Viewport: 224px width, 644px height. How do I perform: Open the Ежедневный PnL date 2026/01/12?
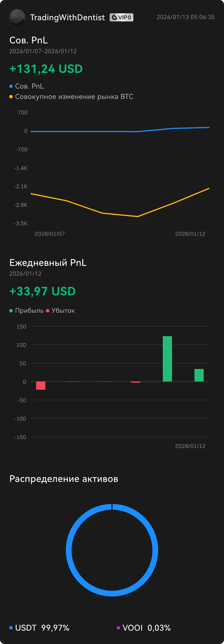[x=25, y=274]
